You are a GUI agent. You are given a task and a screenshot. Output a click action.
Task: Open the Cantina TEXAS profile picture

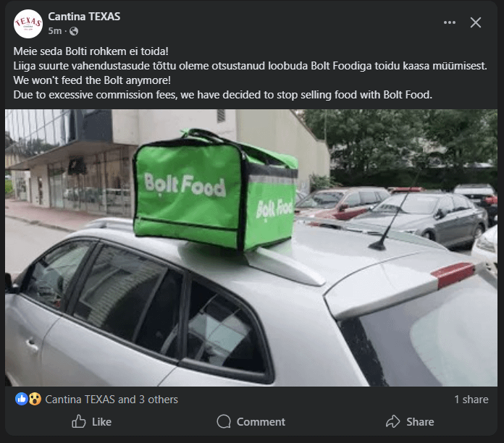(x=28, y=23)
